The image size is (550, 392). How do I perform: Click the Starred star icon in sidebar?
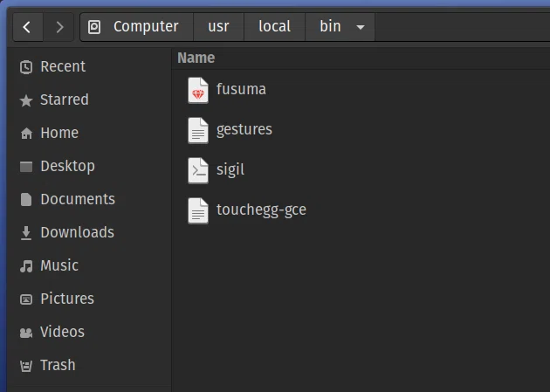[26, 100]
